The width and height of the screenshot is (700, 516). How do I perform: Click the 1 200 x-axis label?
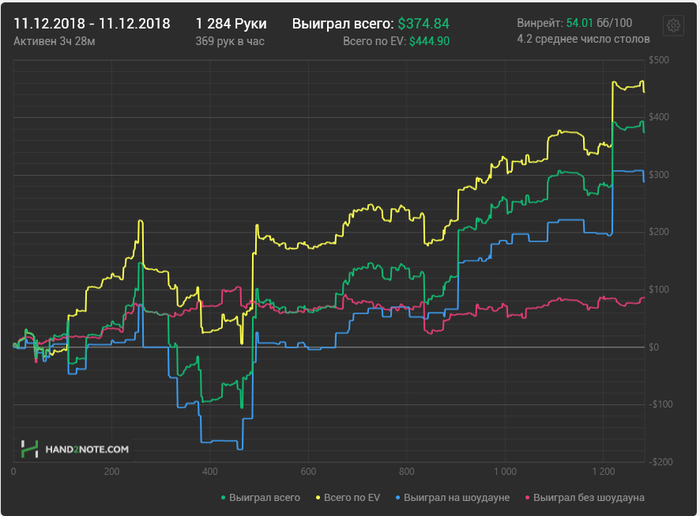click(603, 472)
